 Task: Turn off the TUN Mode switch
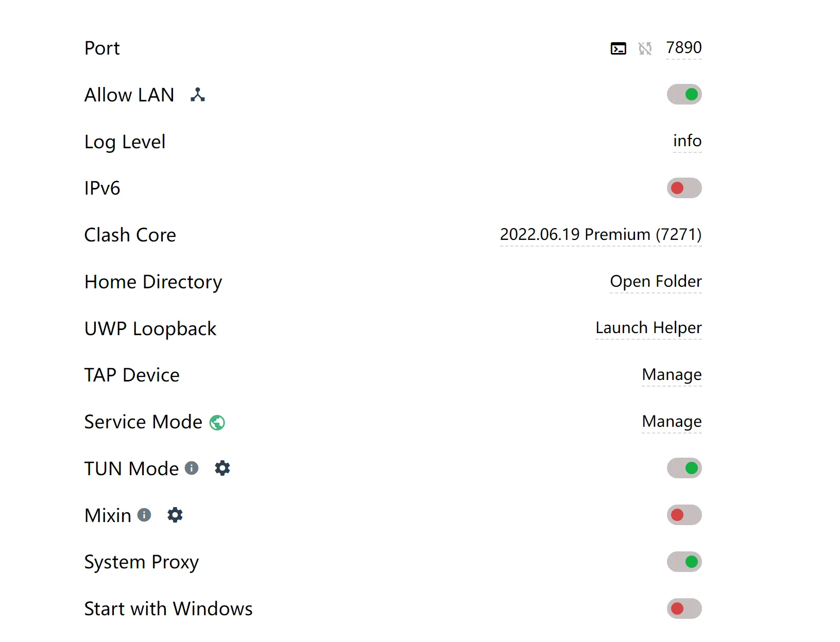[x=684, y=468]
